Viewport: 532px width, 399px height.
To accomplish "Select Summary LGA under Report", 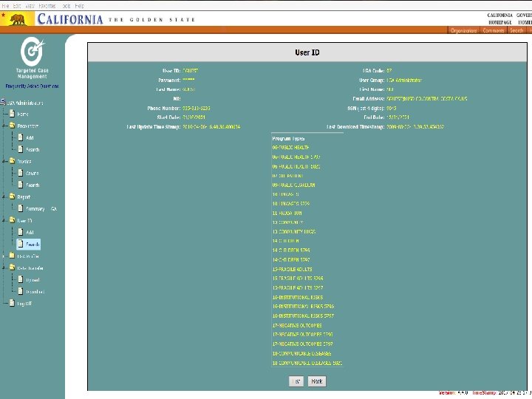I will click(41, 209).
